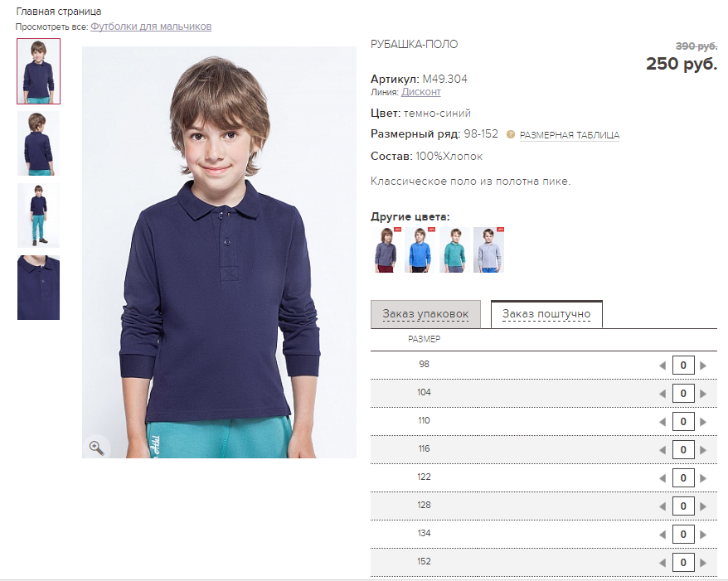Increase quantity for size 122

pos(703,478)
